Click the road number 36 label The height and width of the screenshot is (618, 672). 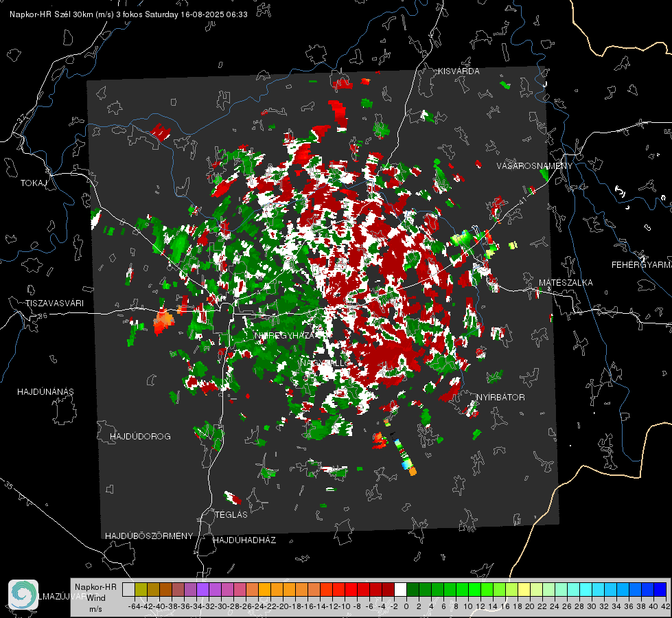(x=43, y=316)
